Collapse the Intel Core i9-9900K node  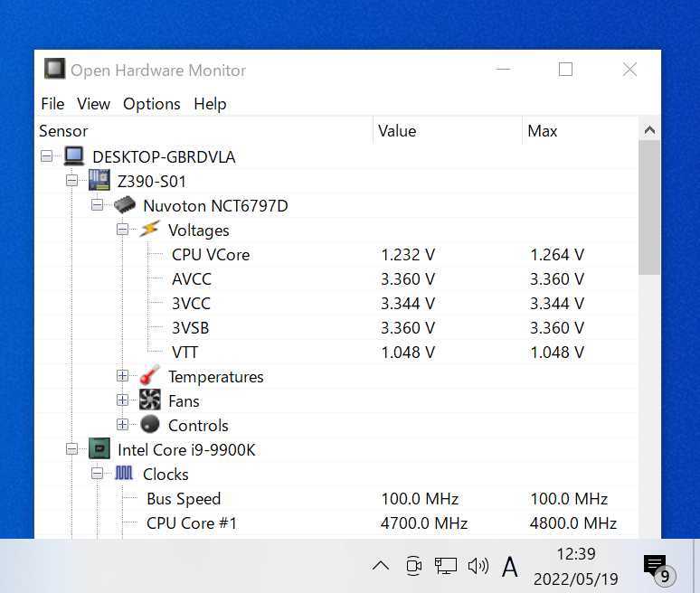coord(71,449)
